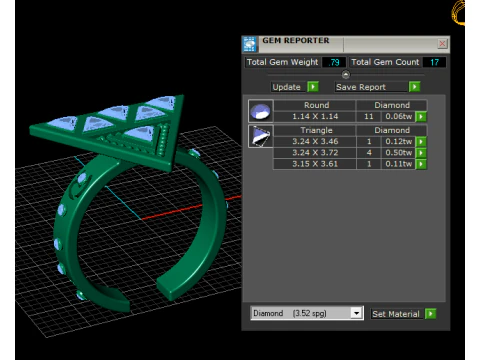
Task: Click the Diamond label in Round row
Action: (392, 105)
